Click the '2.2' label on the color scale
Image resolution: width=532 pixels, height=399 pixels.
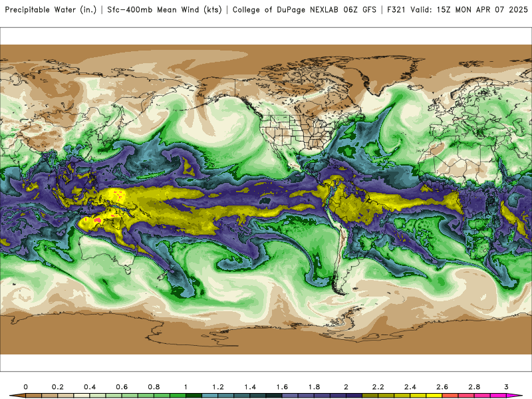378,387
